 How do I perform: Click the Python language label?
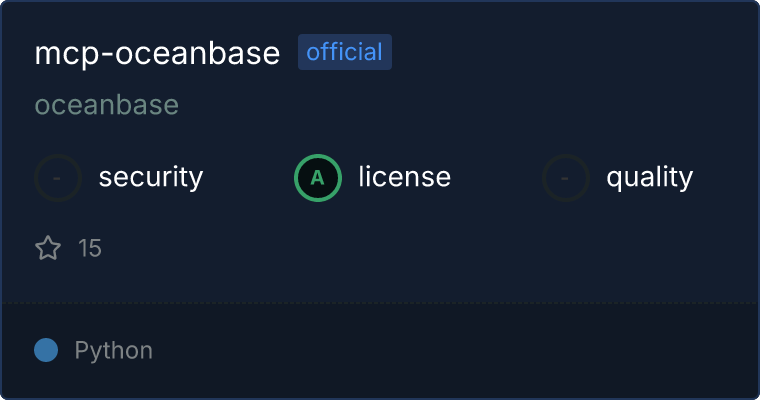point(113,351)
